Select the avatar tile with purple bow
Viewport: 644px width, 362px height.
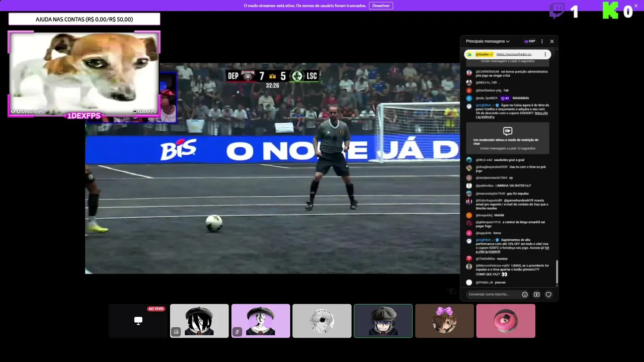pos(444,321)
